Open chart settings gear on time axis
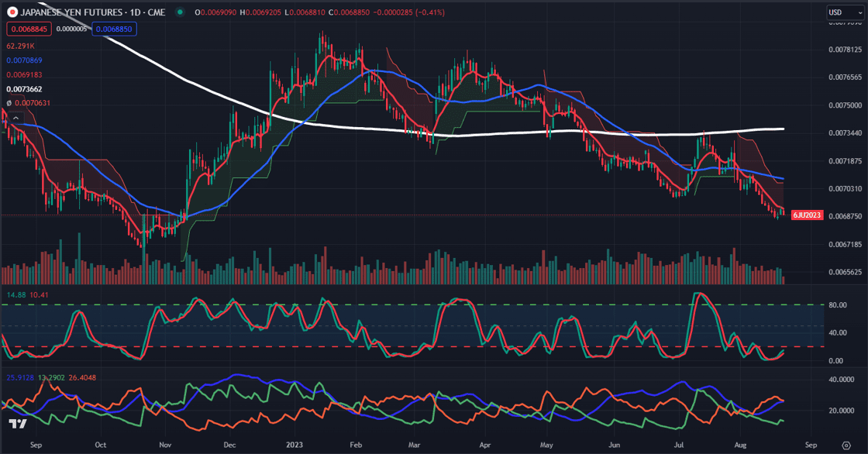This screenshot has width=868, height=454. tap(846, 445)
